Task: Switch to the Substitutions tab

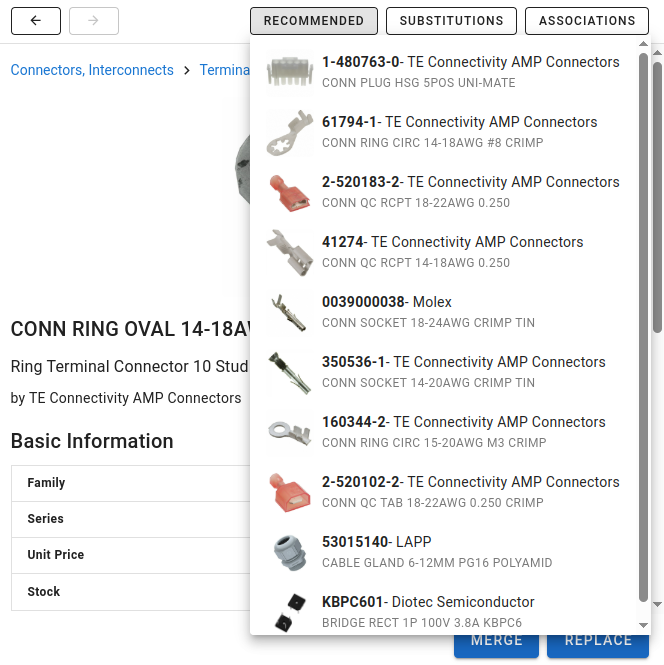Action: pyautogui.click(x=451, y=21)
